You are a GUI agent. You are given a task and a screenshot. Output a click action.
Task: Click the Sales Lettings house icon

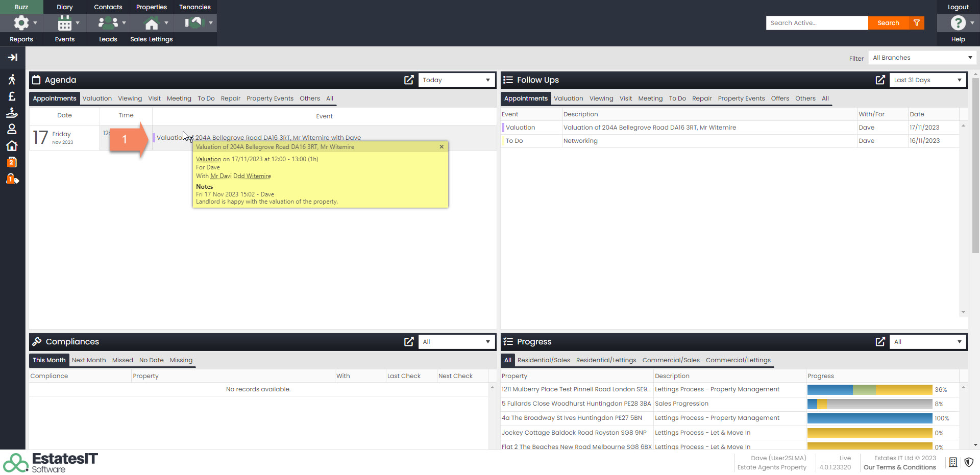[x=151, y=23]
